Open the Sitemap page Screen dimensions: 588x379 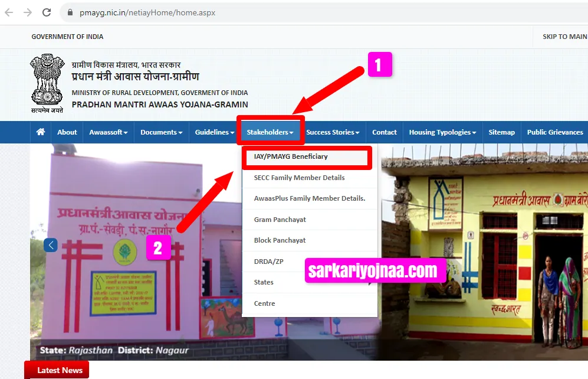tap(502, 132)
